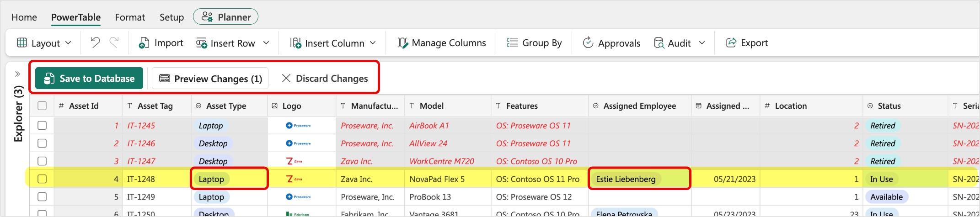The height and width of the screenshot is (217, 980).
Task: Open Estie Liebenberg assigned employee cell
Action: pyautogui.click(x=639, y=179)
